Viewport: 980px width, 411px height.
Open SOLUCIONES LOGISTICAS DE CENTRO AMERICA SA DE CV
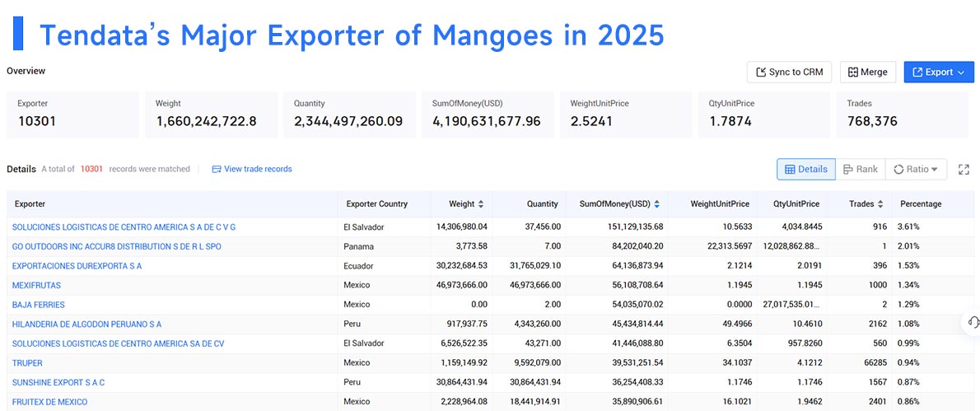118,343
